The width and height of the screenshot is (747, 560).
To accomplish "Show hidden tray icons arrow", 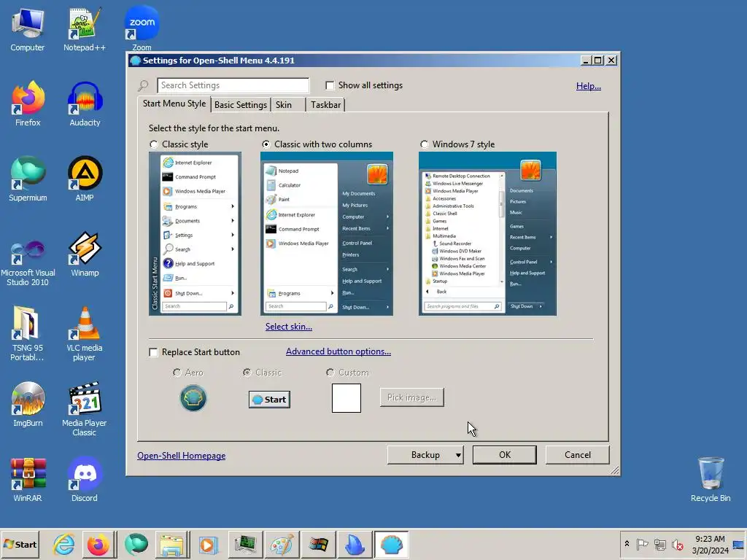I will [627, 544].
